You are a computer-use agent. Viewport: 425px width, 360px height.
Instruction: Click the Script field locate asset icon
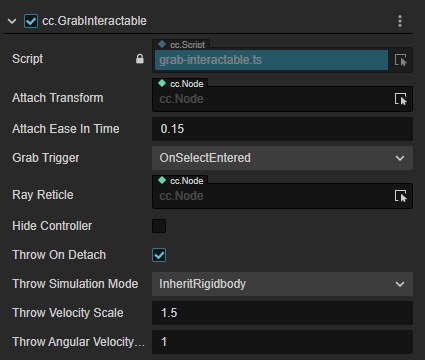400,60
